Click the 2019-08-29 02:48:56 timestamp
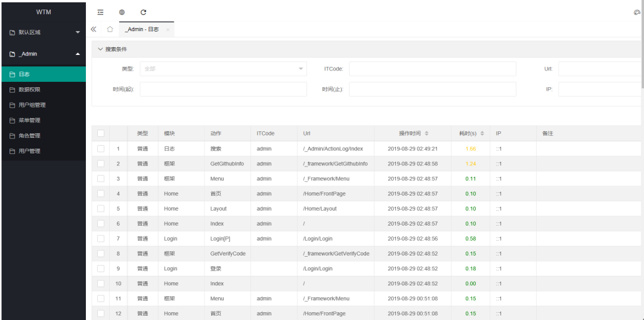 413,239
